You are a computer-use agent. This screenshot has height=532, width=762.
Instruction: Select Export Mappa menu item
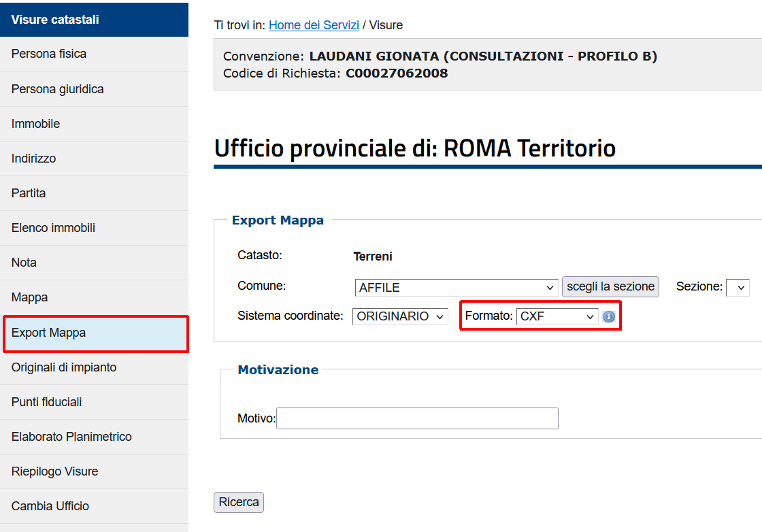tap(49, 333)
